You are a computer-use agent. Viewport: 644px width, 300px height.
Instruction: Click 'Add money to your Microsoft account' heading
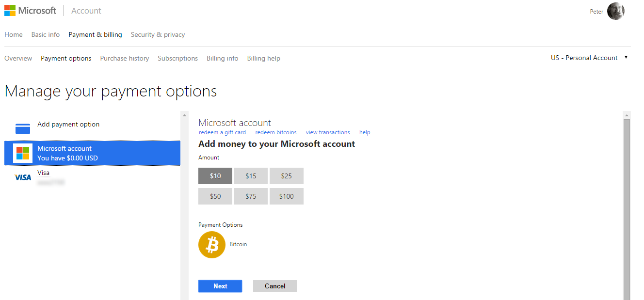click(277, 144)
